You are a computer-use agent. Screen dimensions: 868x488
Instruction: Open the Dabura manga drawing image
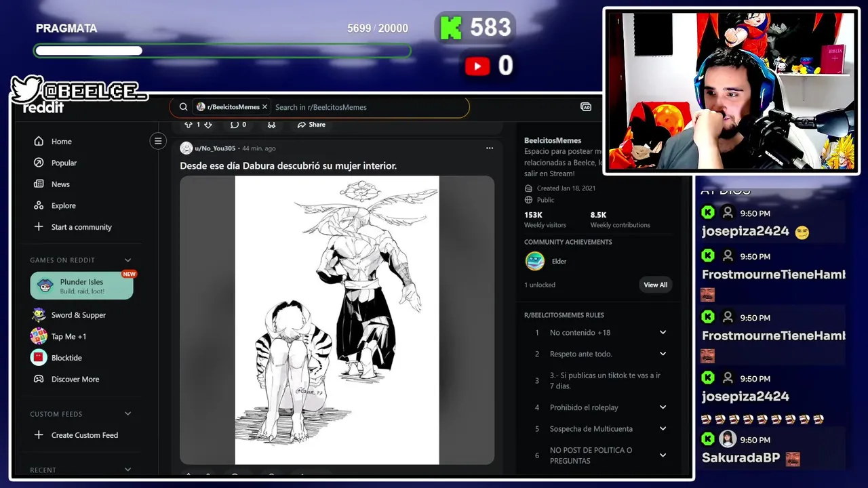(x=337, y=320)
